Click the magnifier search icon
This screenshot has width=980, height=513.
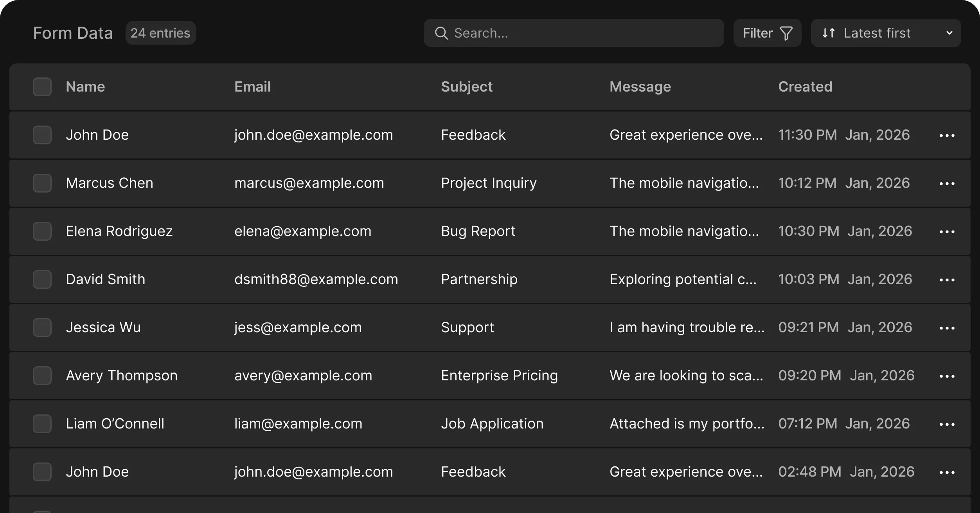(x=441, y=33)
